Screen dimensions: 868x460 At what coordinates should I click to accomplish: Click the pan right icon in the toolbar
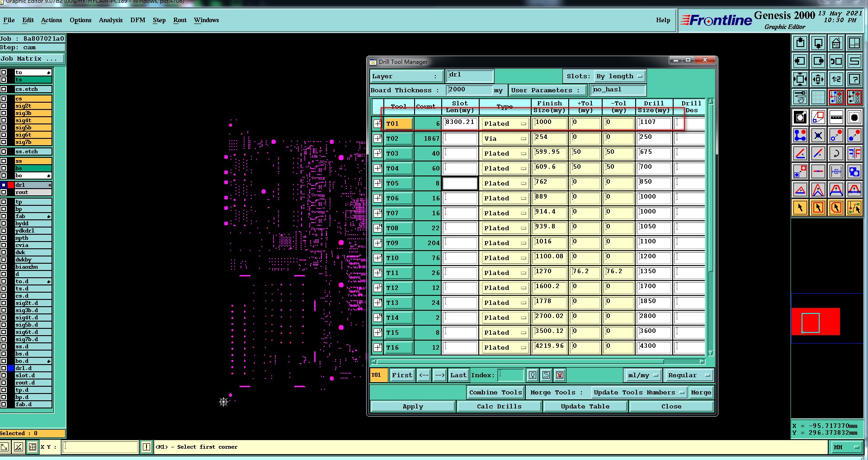tap(818, 61)
